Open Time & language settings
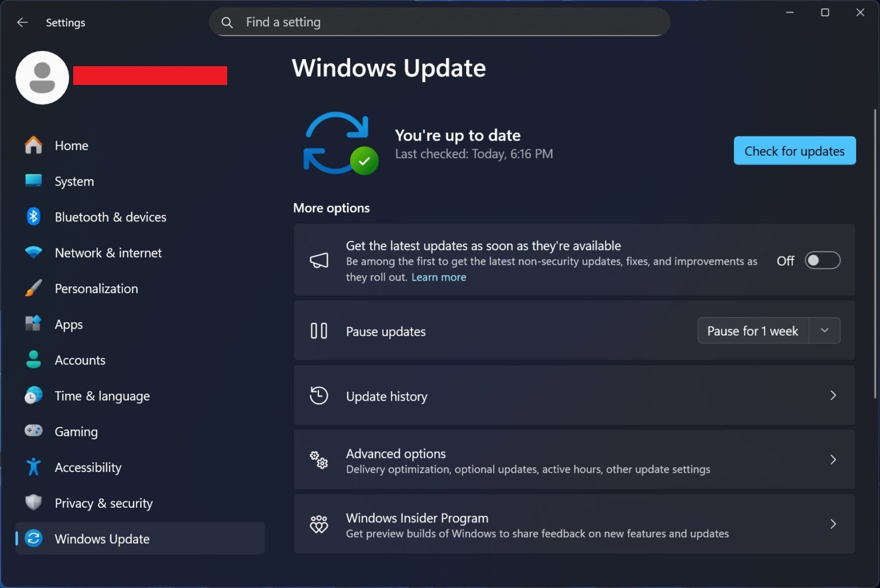Viewport: 880px width, 588px height. tap(102, 396)
